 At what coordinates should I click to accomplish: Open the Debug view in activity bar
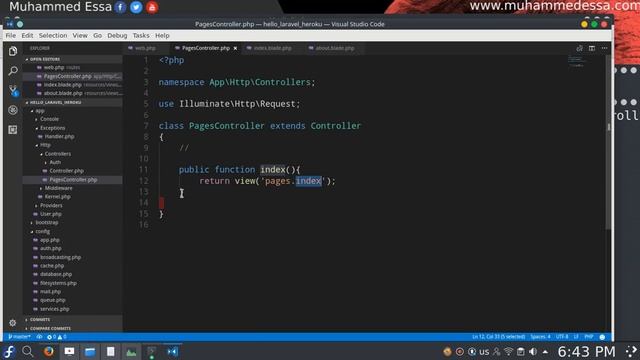(x=13, y=110)
